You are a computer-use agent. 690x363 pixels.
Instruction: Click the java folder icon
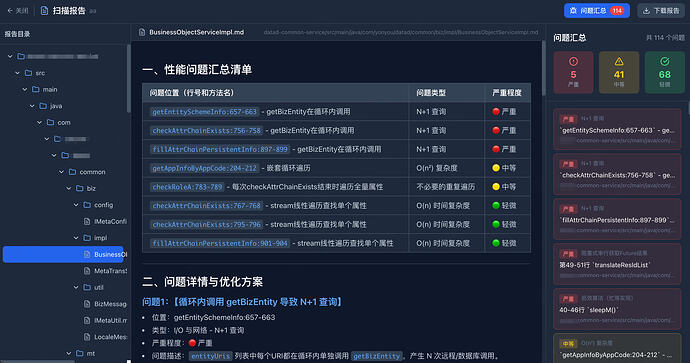(x=43, y=106)
